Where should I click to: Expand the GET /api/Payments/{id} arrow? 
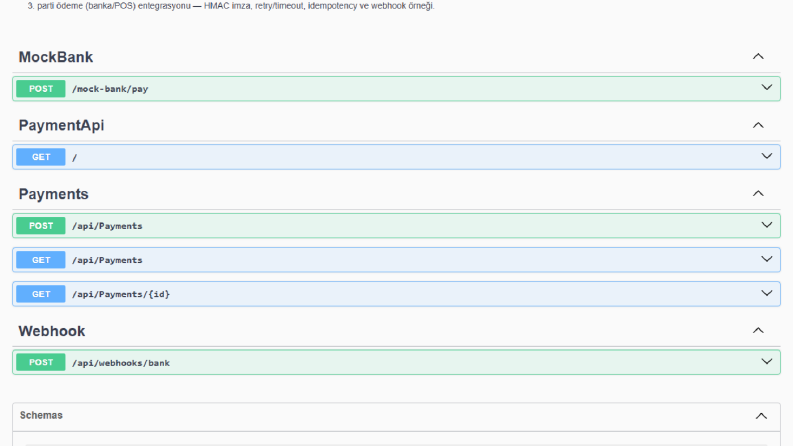(x=767, y=293)
